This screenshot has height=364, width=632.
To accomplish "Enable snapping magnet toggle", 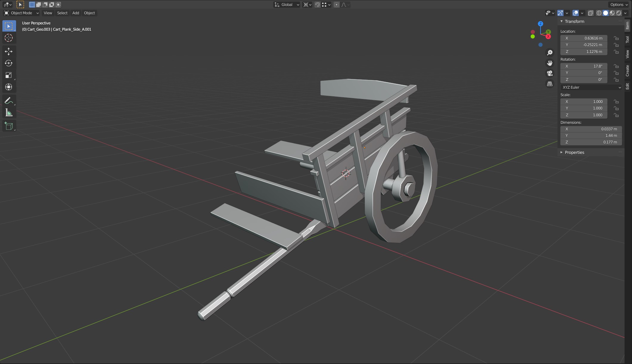I will click(x=317, y=4).
